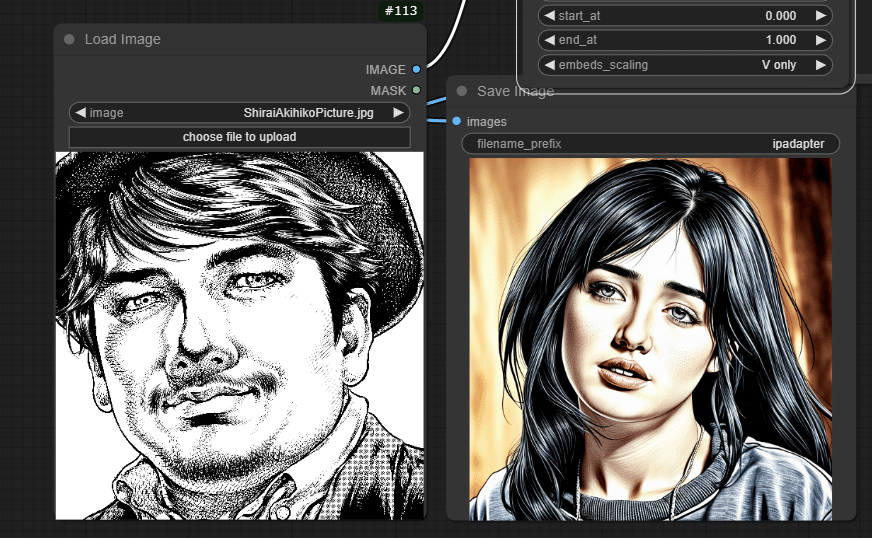Click the MASK output socket

pos(416,91)
